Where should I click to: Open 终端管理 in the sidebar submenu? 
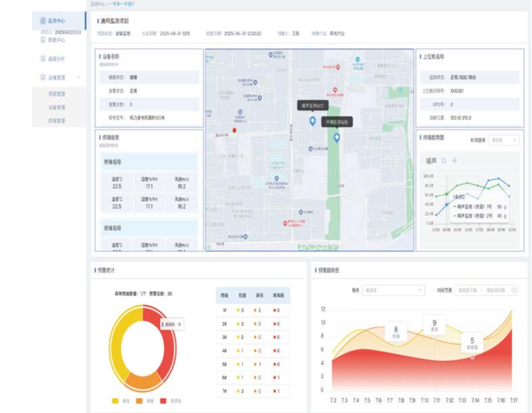[x=57, y=121]
